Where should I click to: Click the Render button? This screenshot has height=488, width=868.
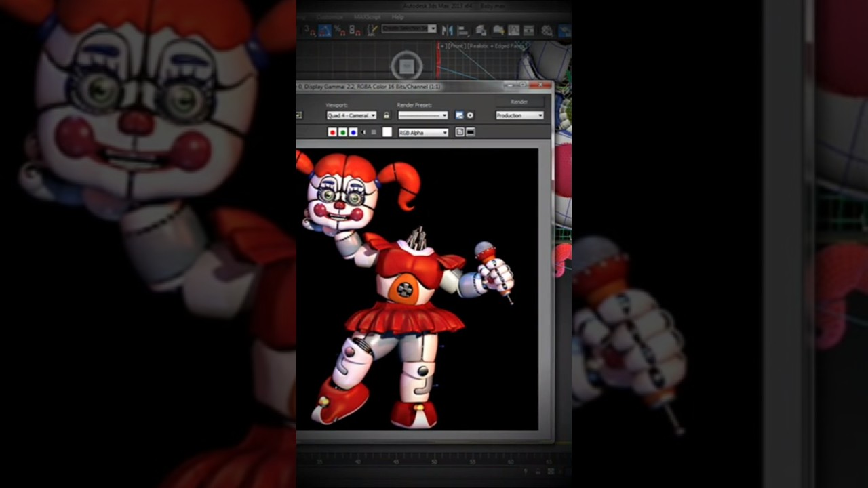tap(519, 102)
